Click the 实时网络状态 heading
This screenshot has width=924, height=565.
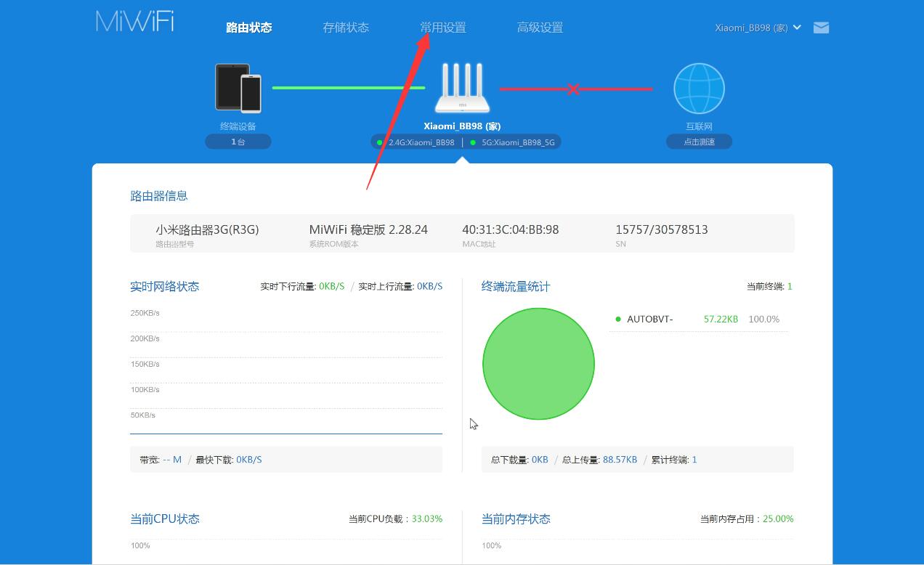click(x=165, y=286)
